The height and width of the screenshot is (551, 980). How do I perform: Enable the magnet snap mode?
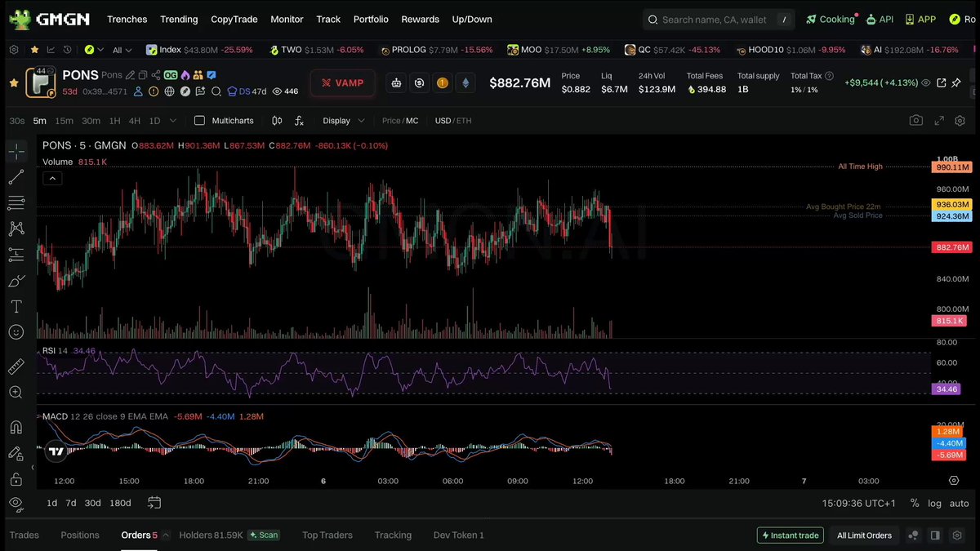pos(16,427)
